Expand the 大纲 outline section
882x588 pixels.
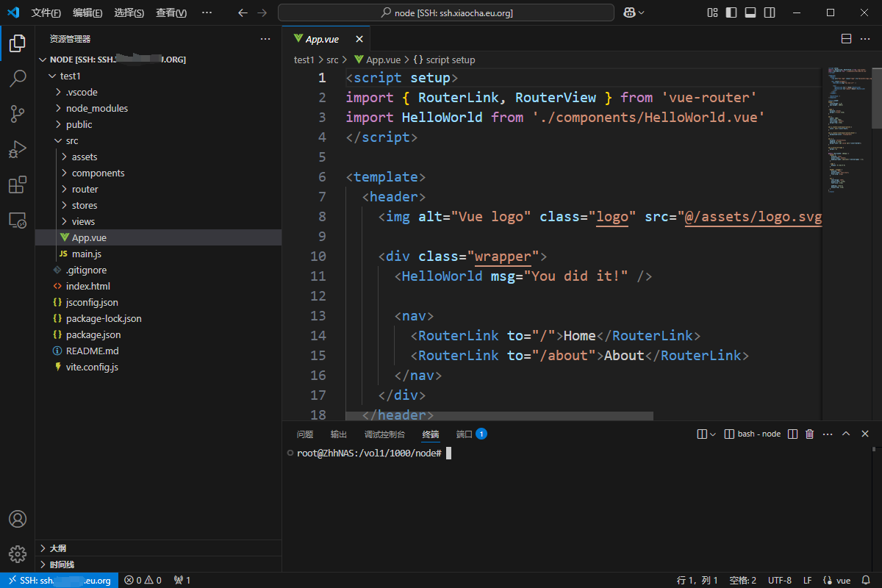point(58,548)
